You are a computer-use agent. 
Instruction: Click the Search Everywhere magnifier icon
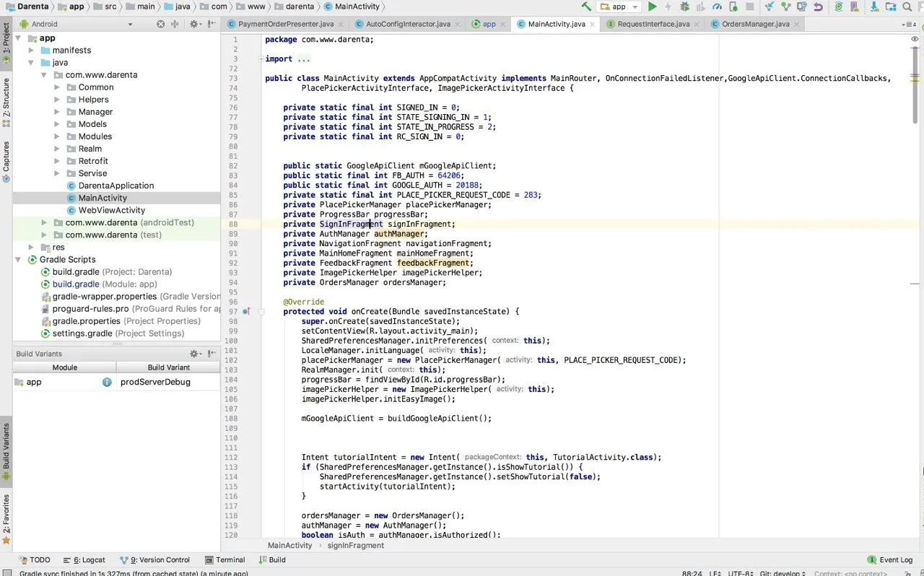(x=907, y=6)
